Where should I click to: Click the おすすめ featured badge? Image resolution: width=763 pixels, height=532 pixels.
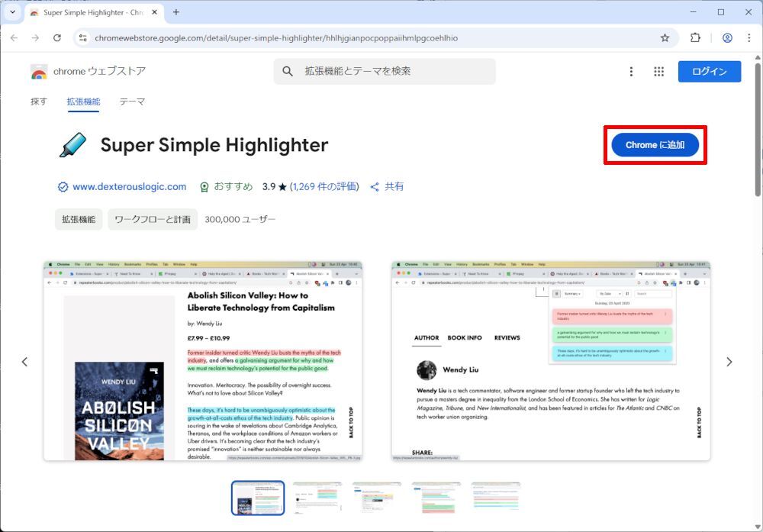coord(227,187)
